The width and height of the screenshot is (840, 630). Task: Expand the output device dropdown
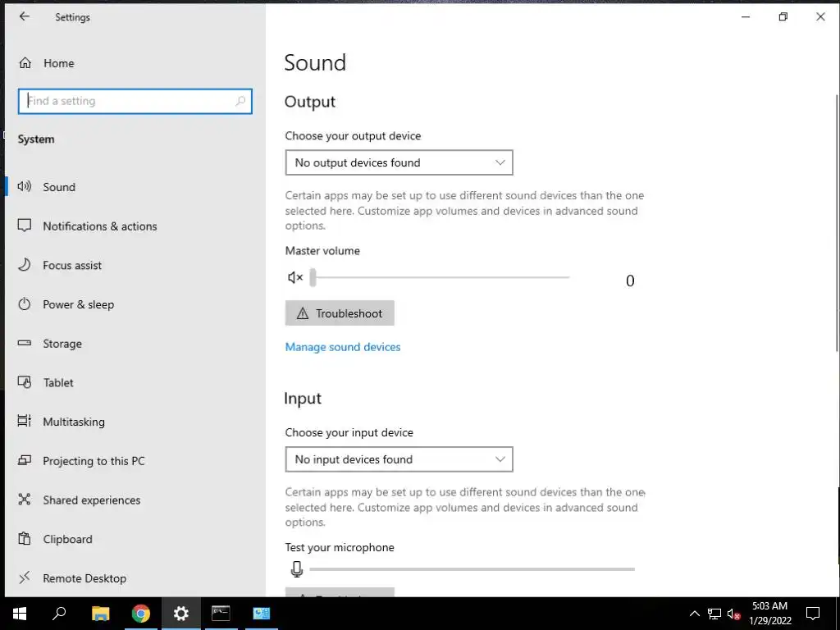(x=399, y=162)
